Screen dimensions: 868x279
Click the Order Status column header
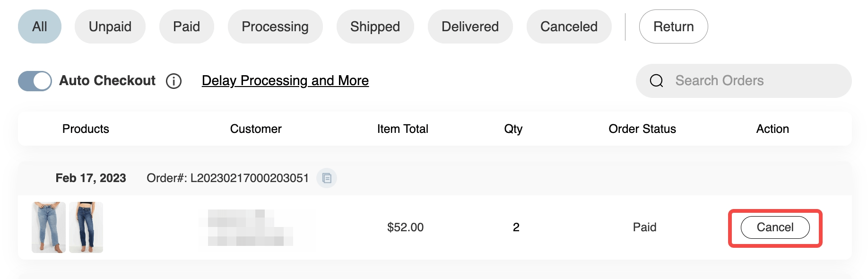[642, 129]
